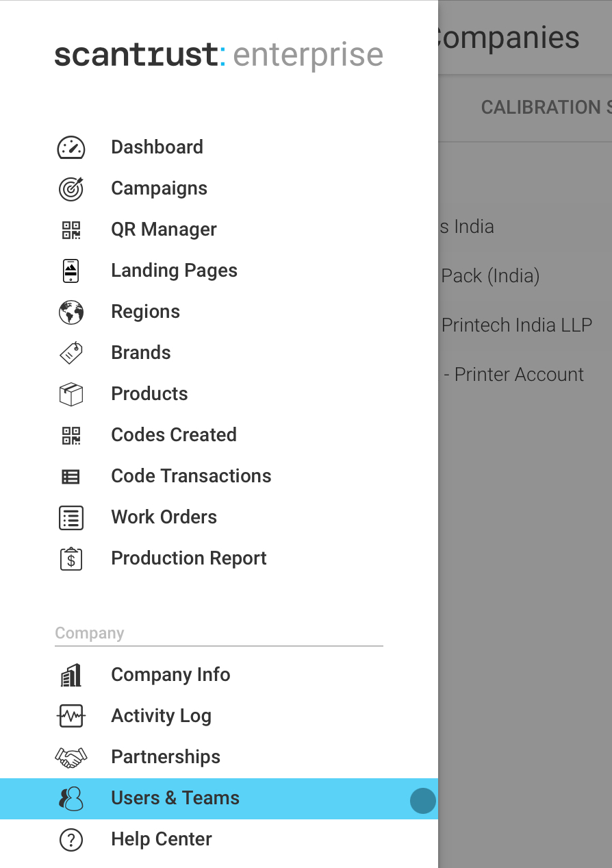This screenshot has width=612, height=868.
Task: Click the Regions globe icon
Action: tap(71, 312)
